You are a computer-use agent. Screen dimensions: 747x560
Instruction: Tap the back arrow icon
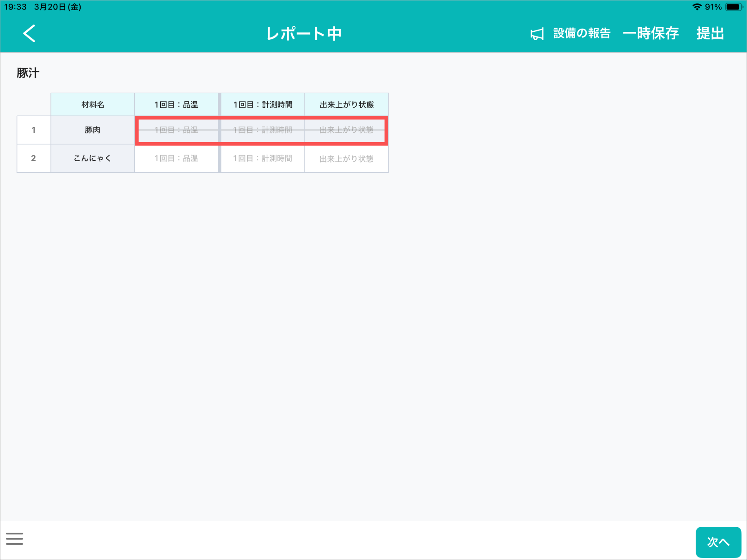[x=29, y=34]
